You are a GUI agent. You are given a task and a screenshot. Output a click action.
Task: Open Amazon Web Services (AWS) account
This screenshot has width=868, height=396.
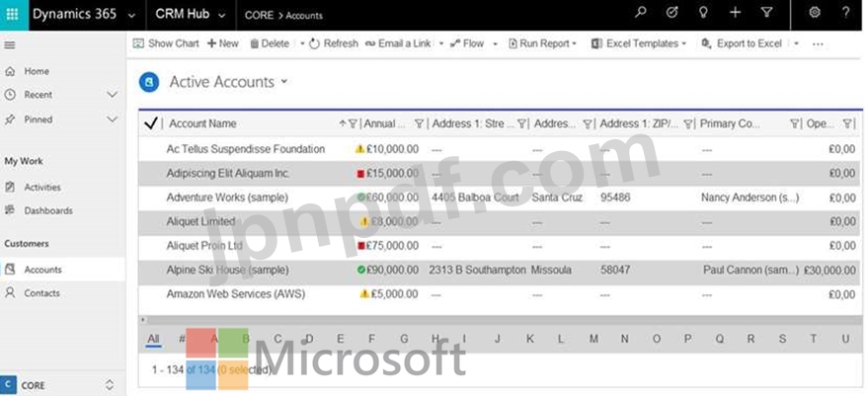coord(236,294)
